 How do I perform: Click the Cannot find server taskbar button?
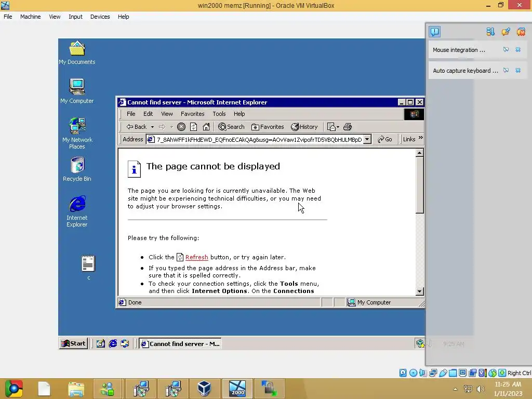pyautogui.click(x=180, y=344)
